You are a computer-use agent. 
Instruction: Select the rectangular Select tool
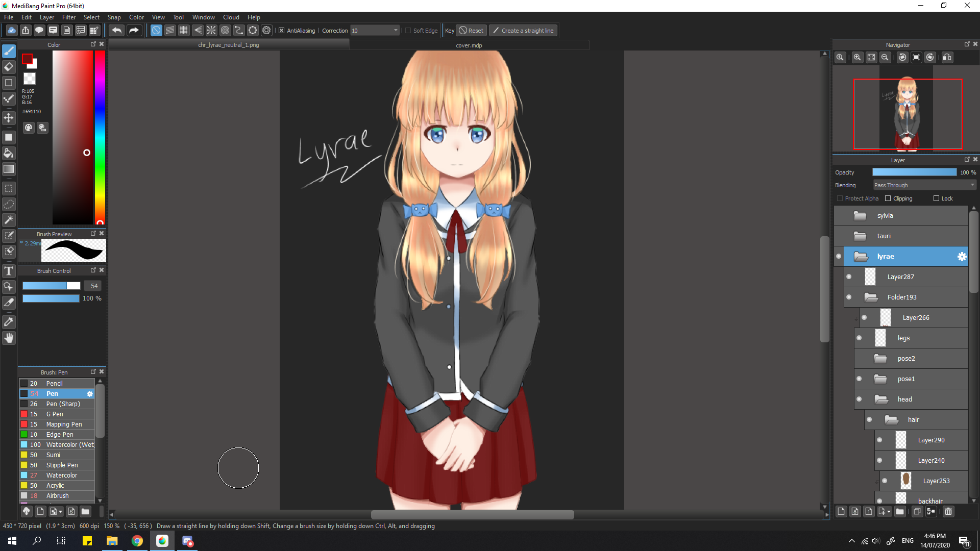click(x=9, y=189)
